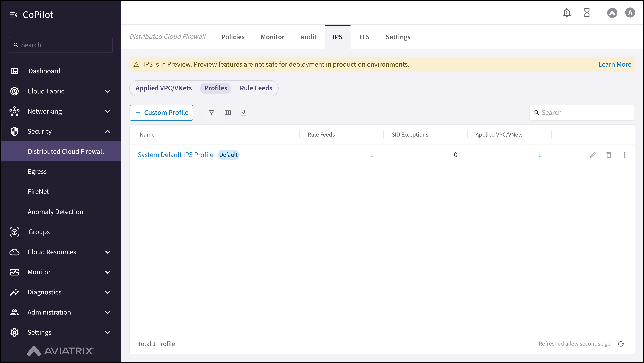This screenshot has height=363, width=644.
Task: Switch to Applied VPC/VNets sub-tab
Action: click(x=163, y=88)
